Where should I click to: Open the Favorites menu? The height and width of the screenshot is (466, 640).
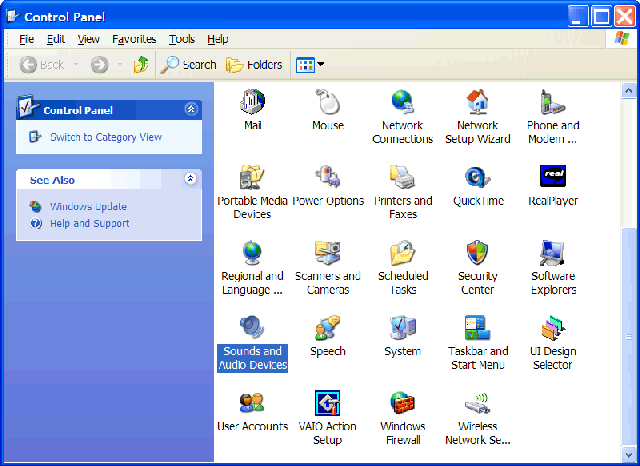click(134, 39)
